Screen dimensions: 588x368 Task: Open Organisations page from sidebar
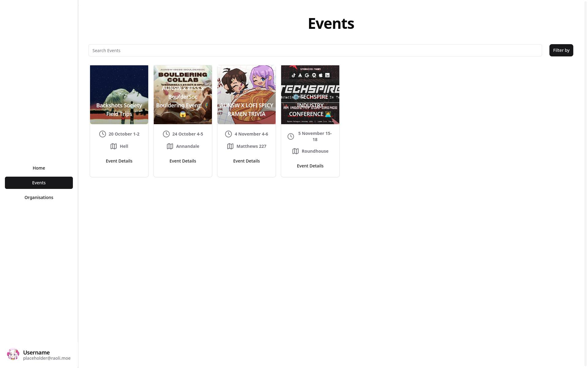39,197
